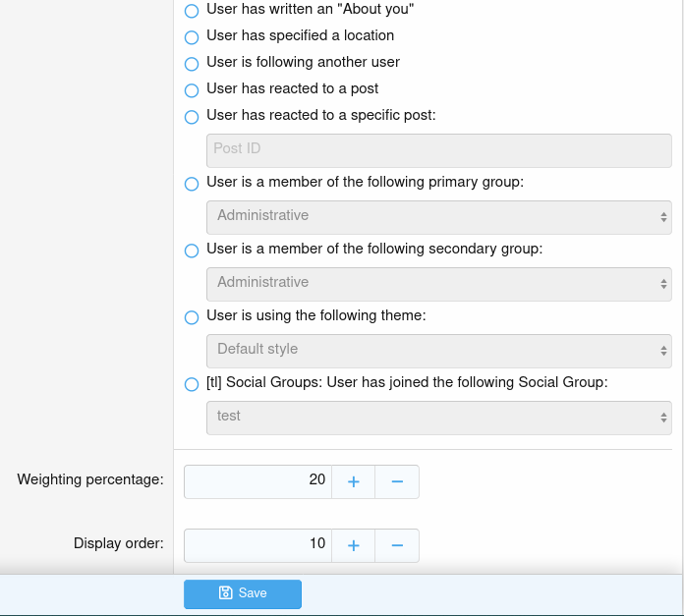Viewport: 684px width, 616px height.
Task: Click the Save button
Action: tap(243, 593)
